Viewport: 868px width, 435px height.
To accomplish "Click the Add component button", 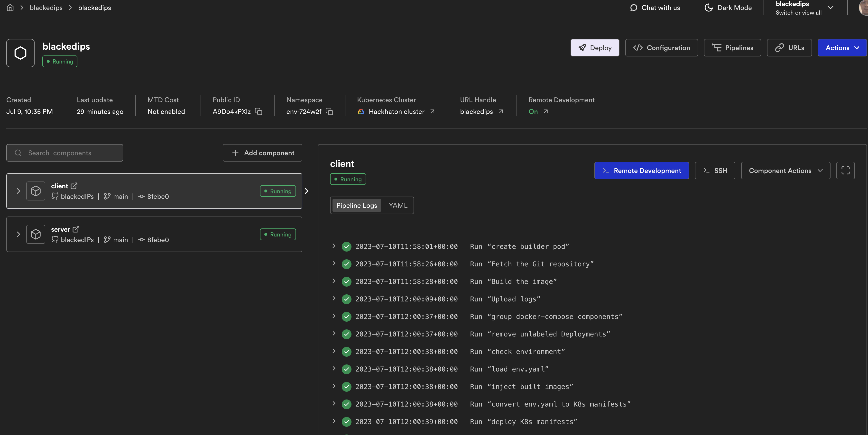I will [x=262, y=153].
